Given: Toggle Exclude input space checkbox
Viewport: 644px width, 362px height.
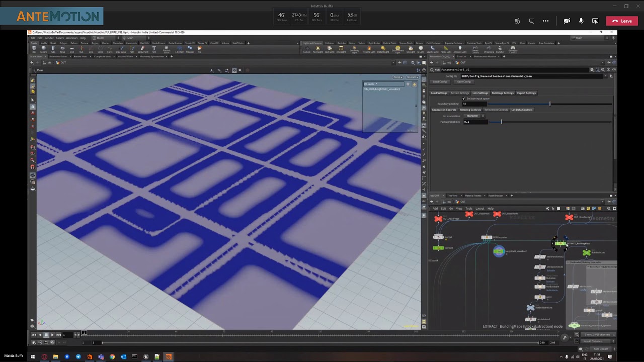Looking at the screenshot, I should click(463, 99).
